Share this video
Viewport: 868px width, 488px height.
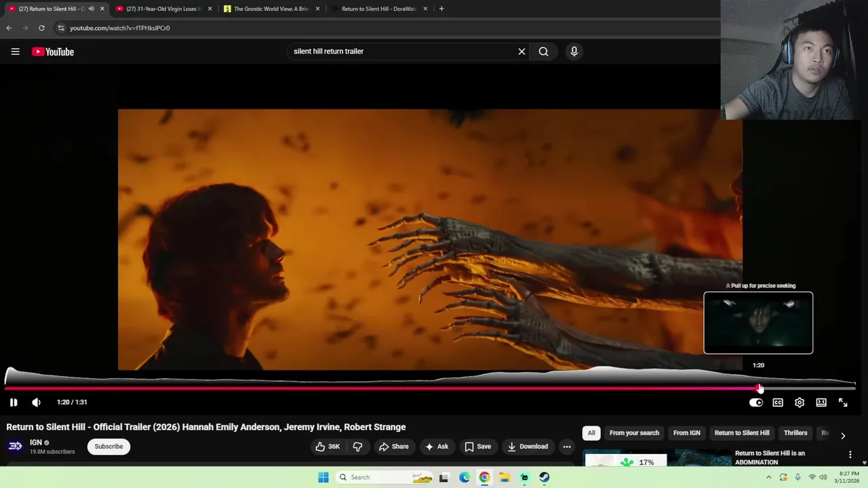394,447
